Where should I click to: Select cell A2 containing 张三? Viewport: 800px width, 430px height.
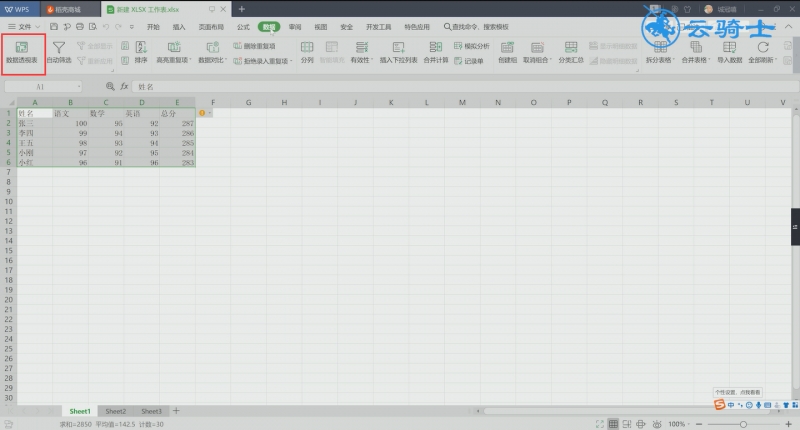coord(35,123)
